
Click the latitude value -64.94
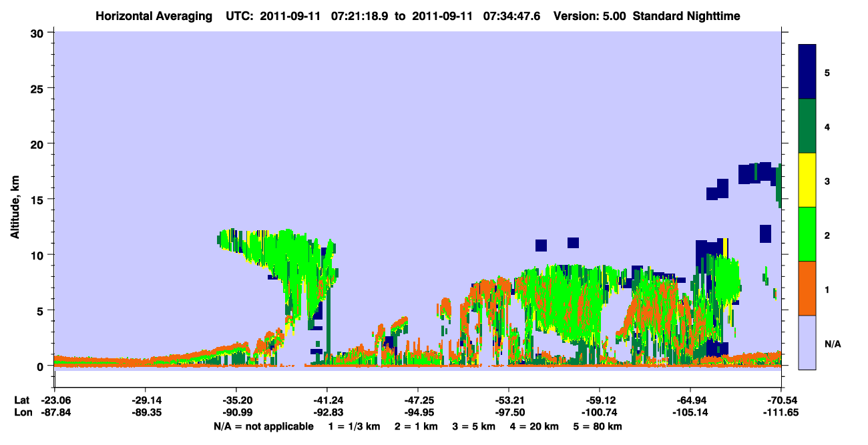point(690,400)
